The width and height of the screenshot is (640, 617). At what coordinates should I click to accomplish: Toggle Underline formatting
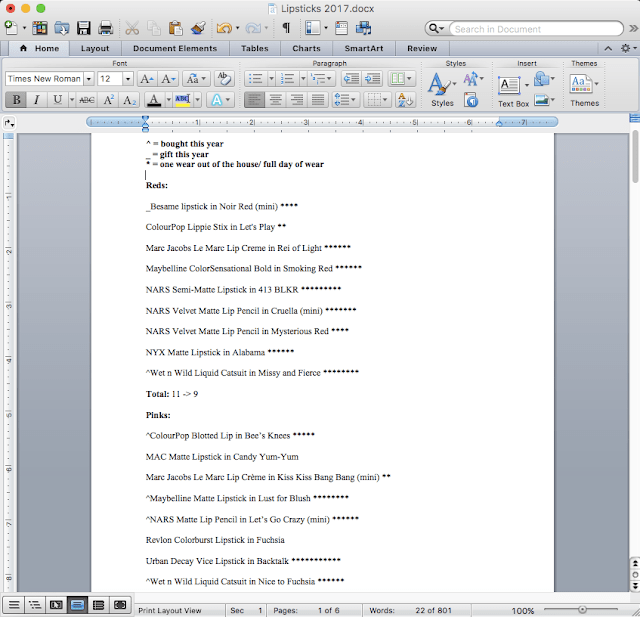click(58, 100)
